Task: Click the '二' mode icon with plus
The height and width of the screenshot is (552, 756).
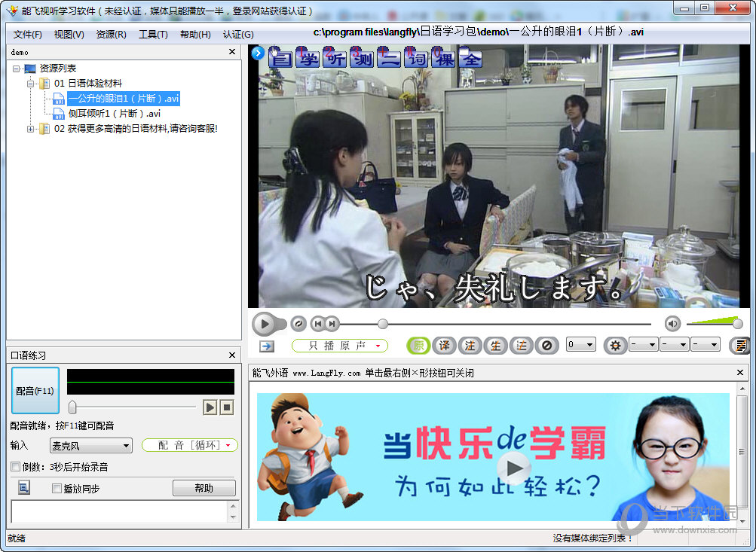Action: tap(389, 58)
